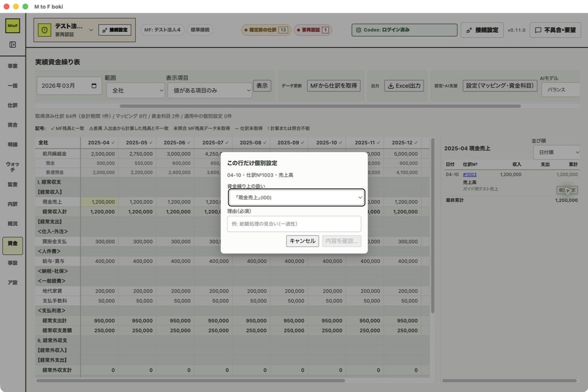The height and width of the screenshot is (392, 588).
Task: Focus the 理由(必須) input field
Action: coord(294,224)
